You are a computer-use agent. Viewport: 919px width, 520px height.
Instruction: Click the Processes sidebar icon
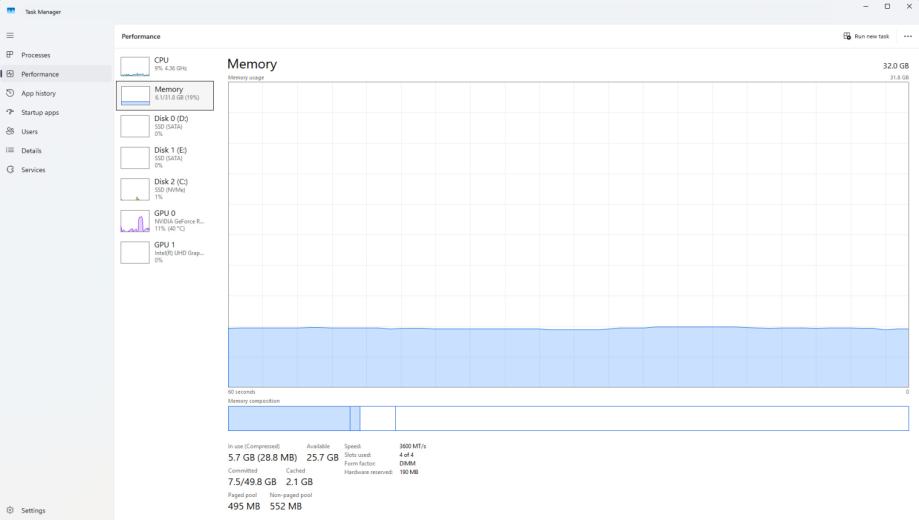[10, 55]
